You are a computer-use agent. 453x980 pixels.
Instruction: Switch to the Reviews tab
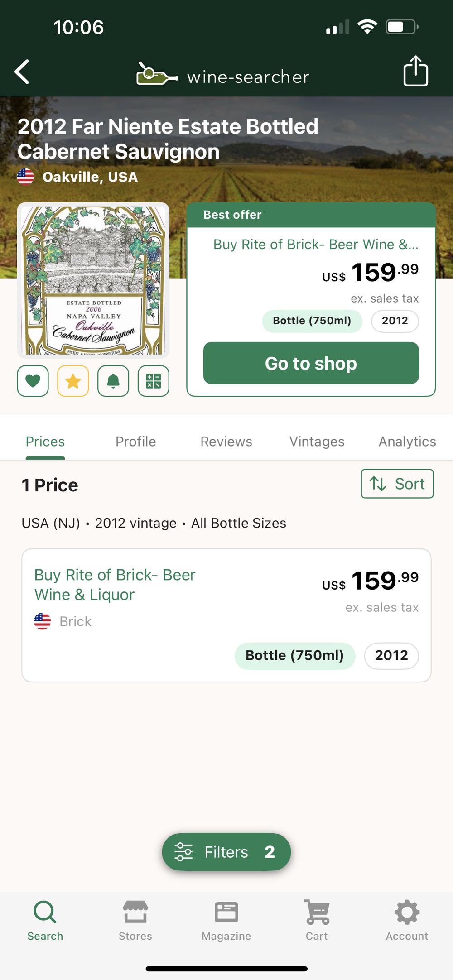226,442
